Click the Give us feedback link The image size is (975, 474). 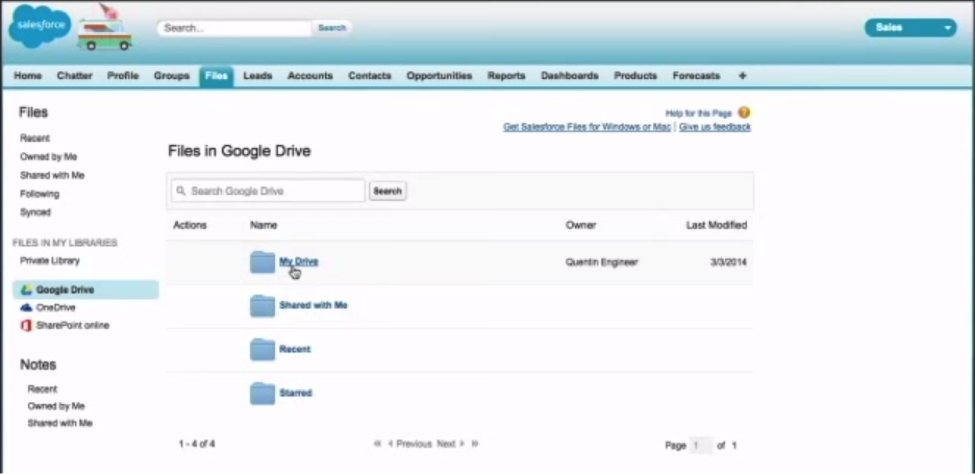715,127
